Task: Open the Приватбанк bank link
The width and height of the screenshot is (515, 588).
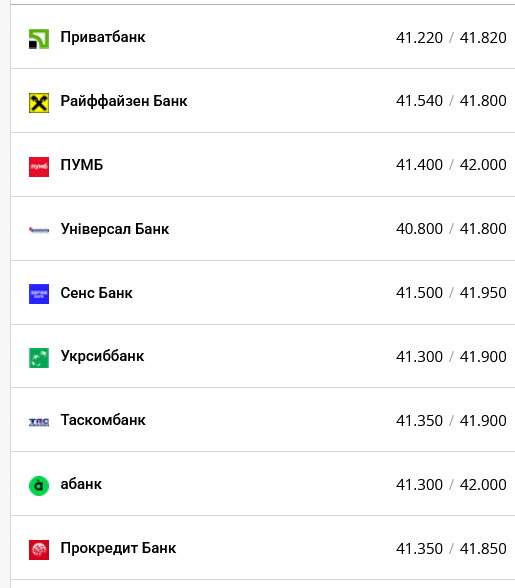Action: point(103,37)
